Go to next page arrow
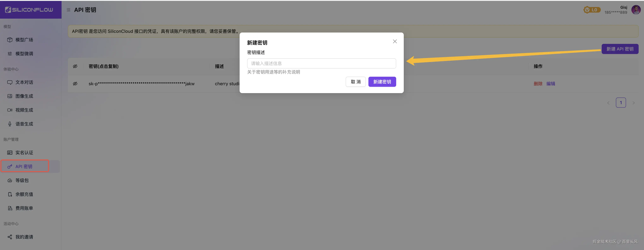 [633, 103]
